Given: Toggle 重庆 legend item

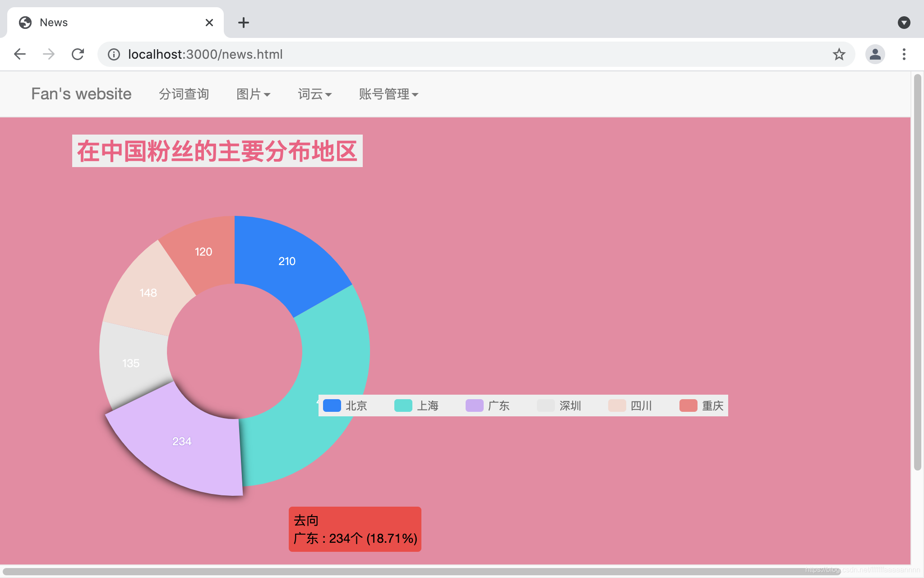Looking at the screenshot, I should pyautogui.click(x=702, y=406).
